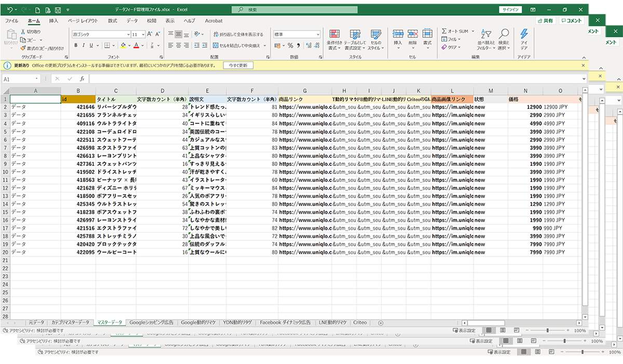Image resolution: width=623 pixels, height=364 pixels.
Task: Toggle セルを結合して中央揃え merge and center
Action: pos(237,45)
